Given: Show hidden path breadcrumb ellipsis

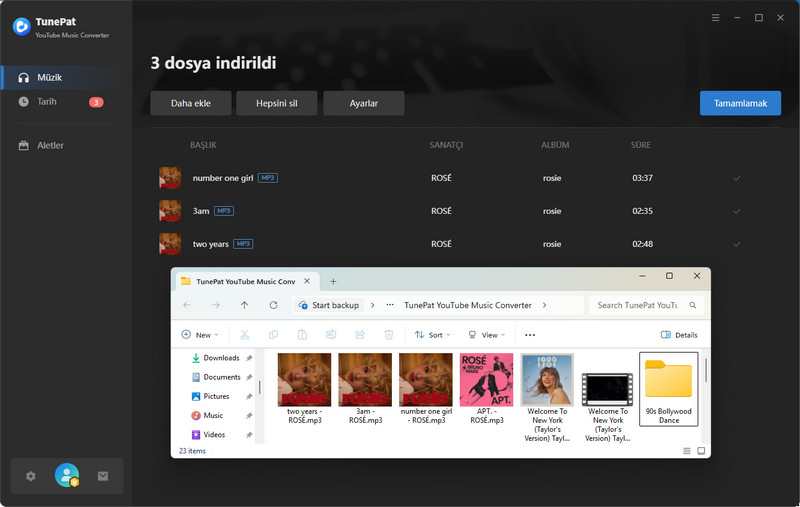Looking at the screenshot, I should pyautogui.click(x=390, y=305).
